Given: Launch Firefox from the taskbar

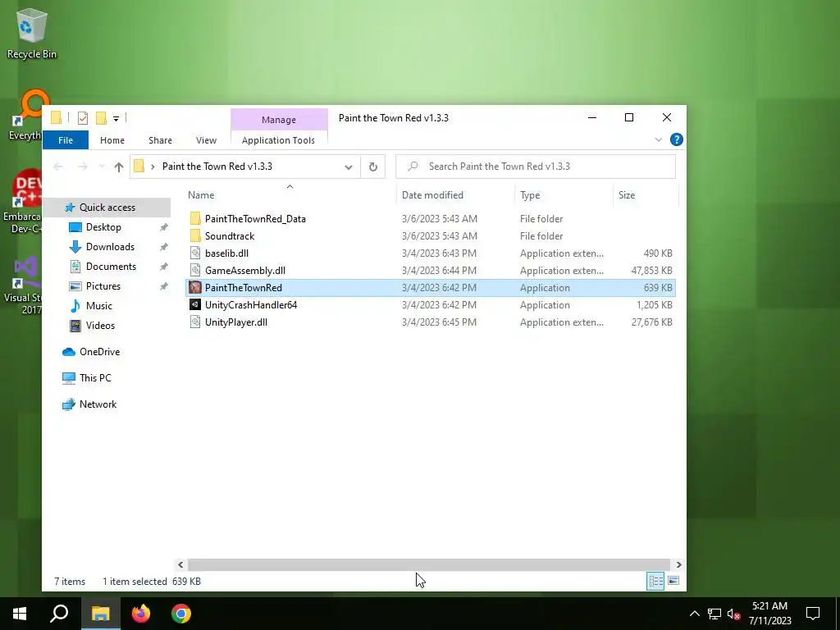Looking at the screenshot, I should [x=141, y=614].
